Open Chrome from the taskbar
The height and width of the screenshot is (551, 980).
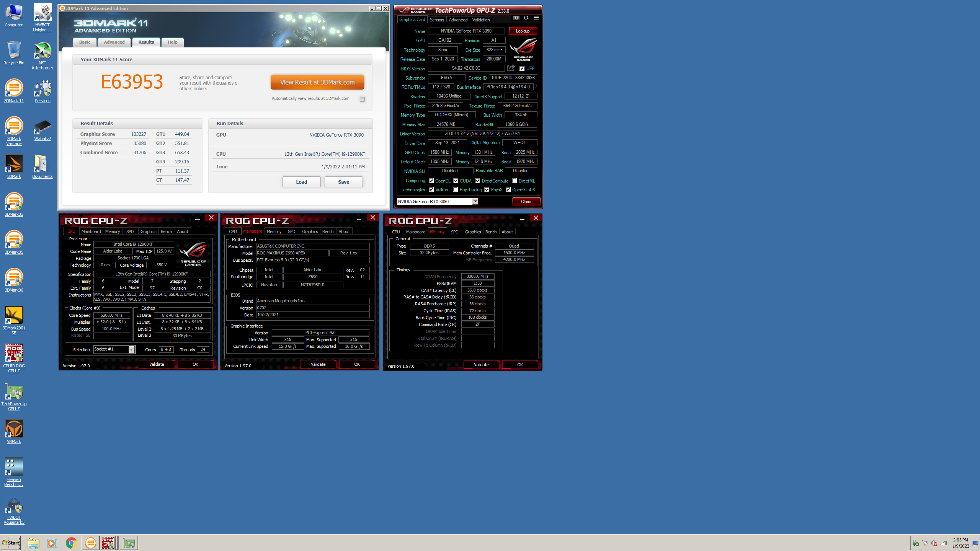pyautogui.click(x=71, y=543)
